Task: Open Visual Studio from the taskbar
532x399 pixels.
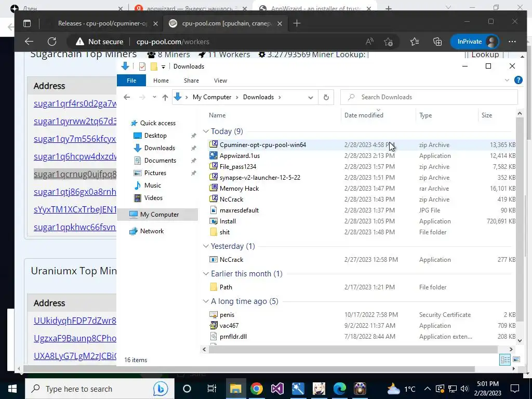Action: [277, 389]
